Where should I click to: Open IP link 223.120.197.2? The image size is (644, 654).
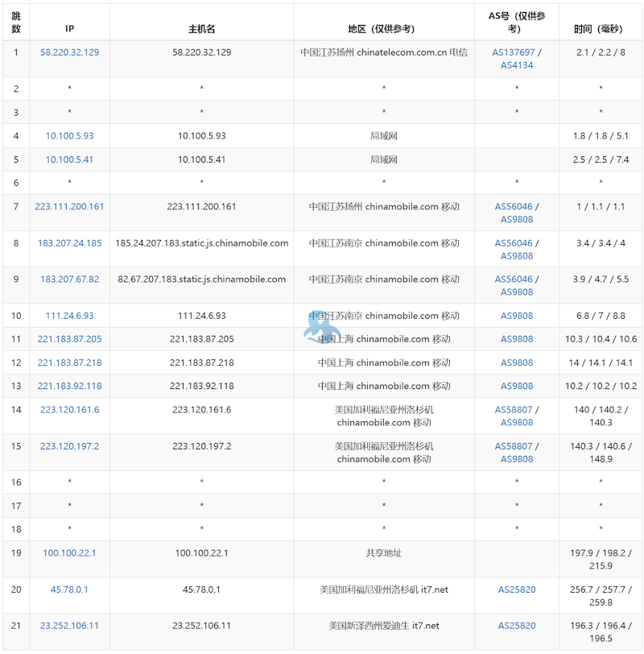[69, 446]
